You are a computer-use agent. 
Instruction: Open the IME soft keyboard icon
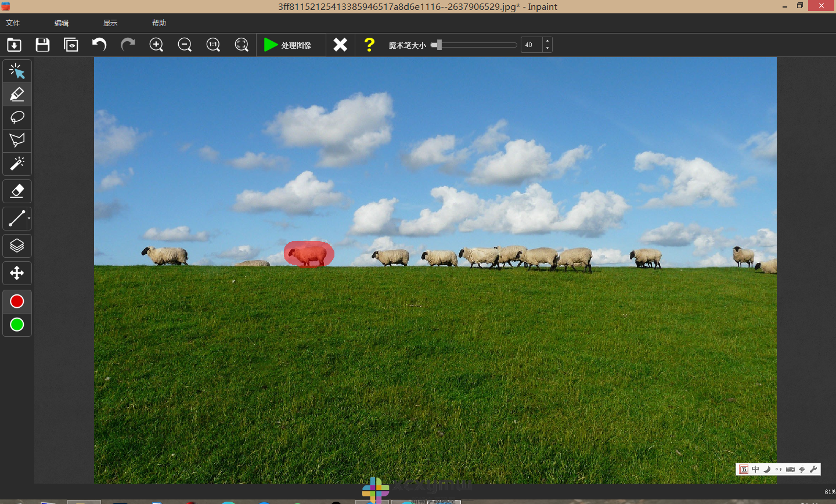pos(790,469)
